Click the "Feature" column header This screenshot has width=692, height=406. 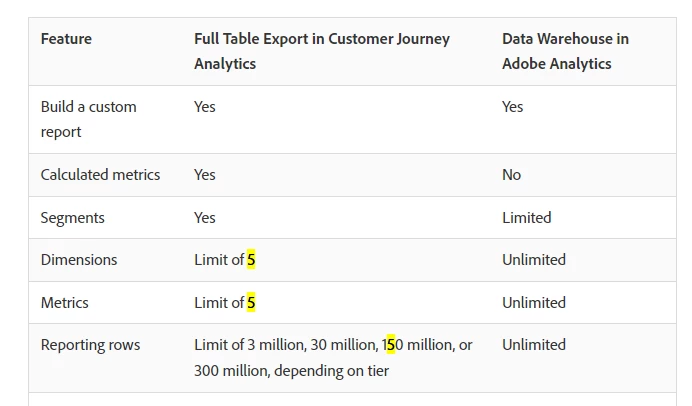(66, 39)
